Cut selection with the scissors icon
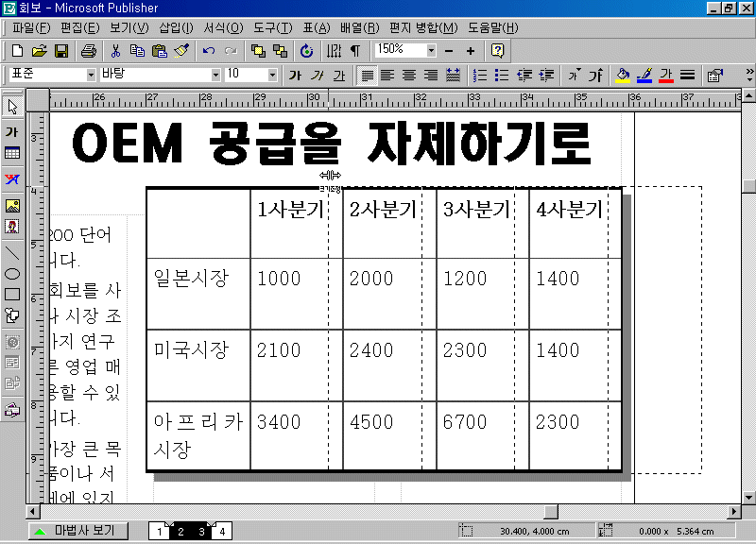The width and height of the screenshot is (756, 544). point(115,51)
